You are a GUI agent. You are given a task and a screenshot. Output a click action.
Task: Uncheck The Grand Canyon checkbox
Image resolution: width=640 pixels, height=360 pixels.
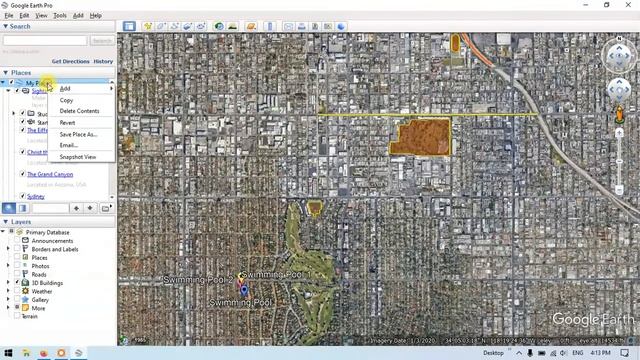[x=23, y=174]
